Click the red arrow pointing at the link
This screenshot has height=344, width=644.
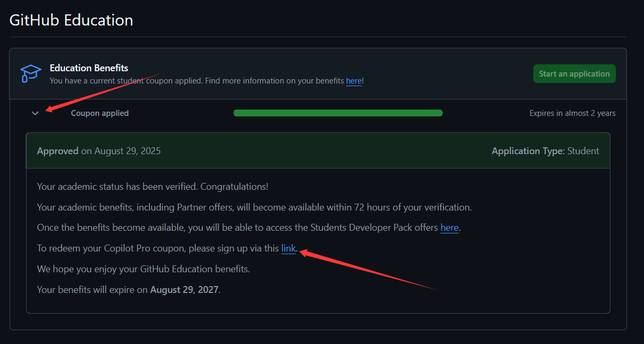point(368,270)
